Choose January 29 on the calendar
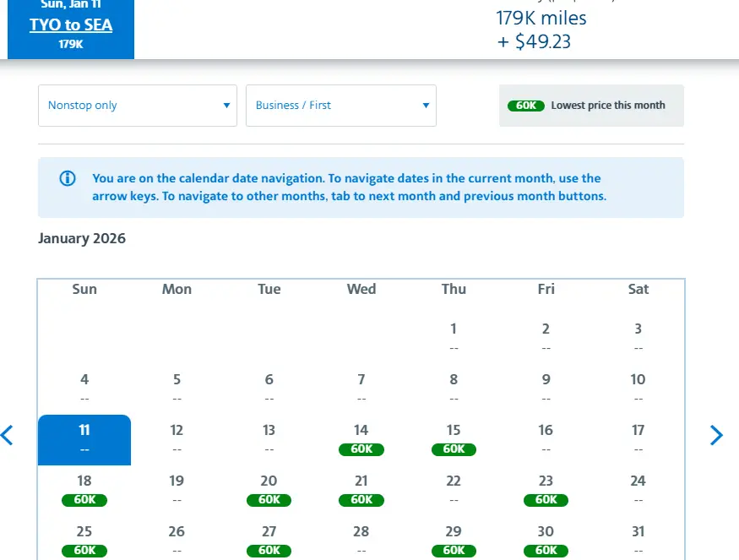The image size is (739, 560). tap(454, 541)
